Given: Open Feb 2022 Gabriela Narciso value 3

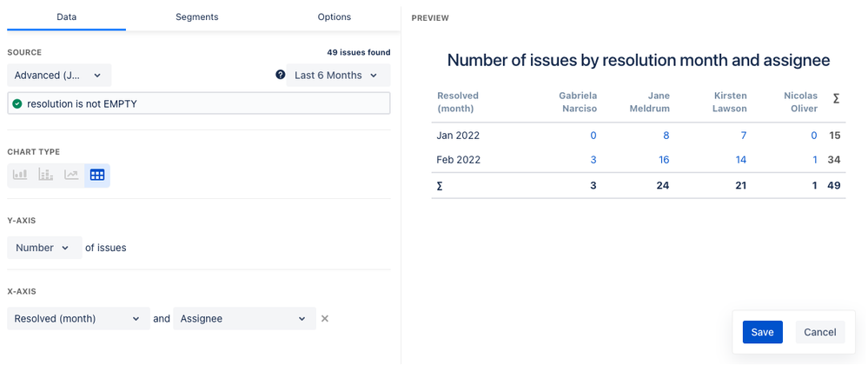Looking at the screenshot, I should [x=593, y=160].
